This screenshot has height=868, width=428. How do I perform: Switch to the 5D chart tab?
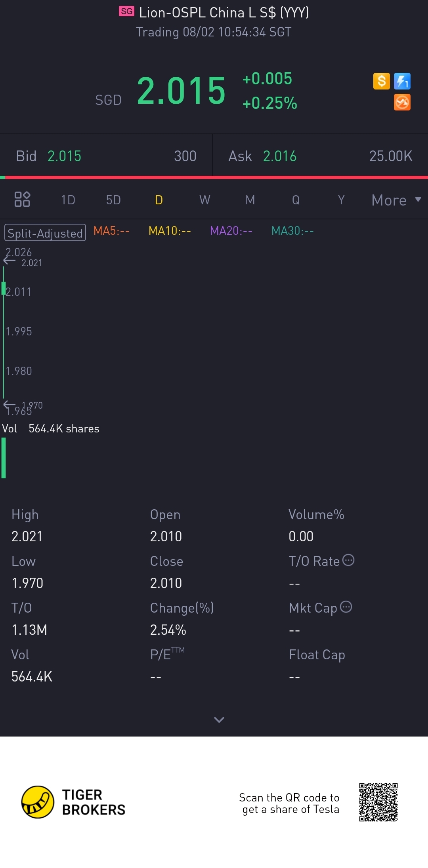coord(113,200)
